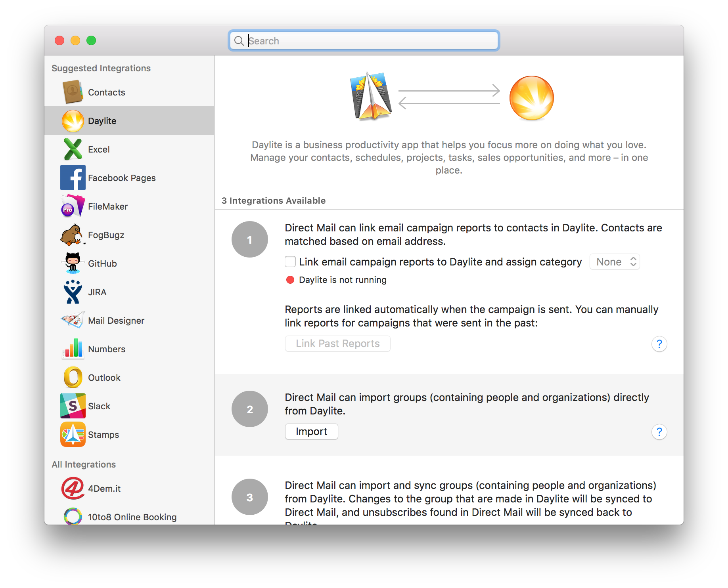The height and width of the screenshot is (588, 728).
Task: Enable Link email campaign reports to Daylite
Action: point(290,262)
